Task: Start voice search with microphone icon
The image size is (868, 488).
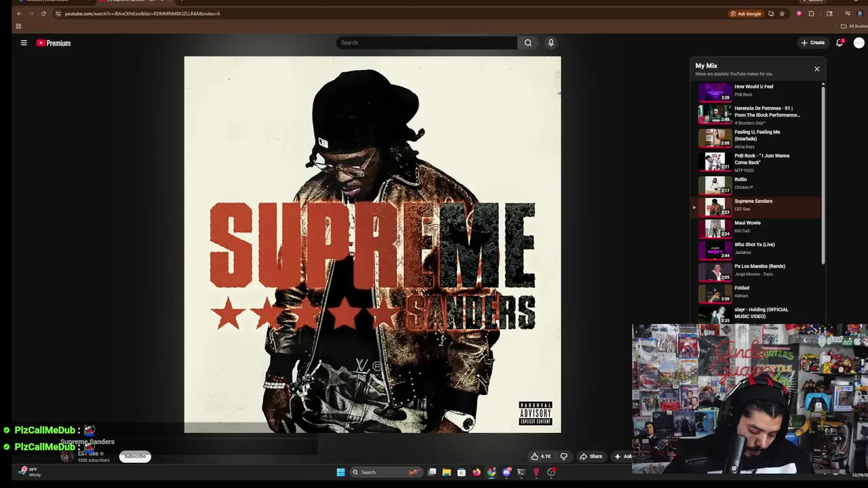Action: (x=551, y=43)
